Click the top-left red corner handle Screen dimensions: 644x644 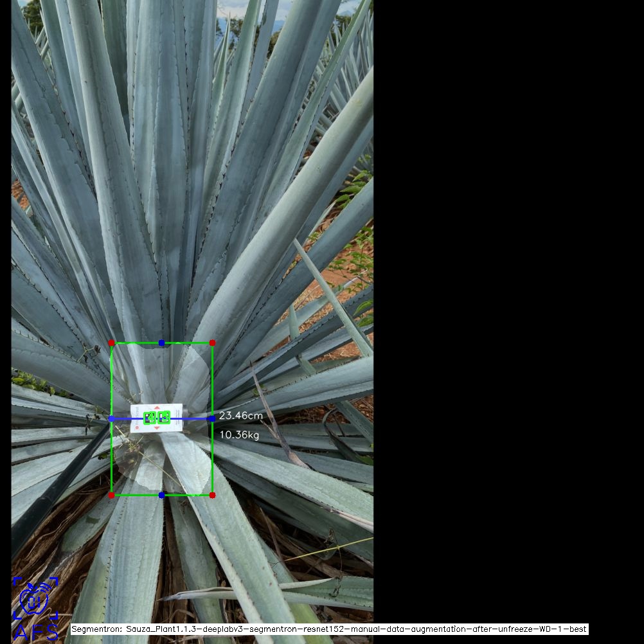point(111,343)
